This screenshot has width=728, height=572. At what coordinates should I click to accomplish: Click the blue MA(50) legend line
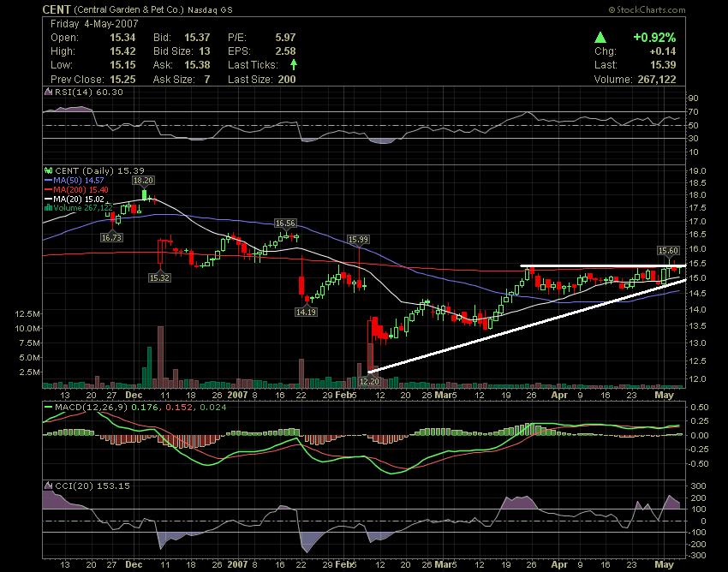[x=48, y=180]
